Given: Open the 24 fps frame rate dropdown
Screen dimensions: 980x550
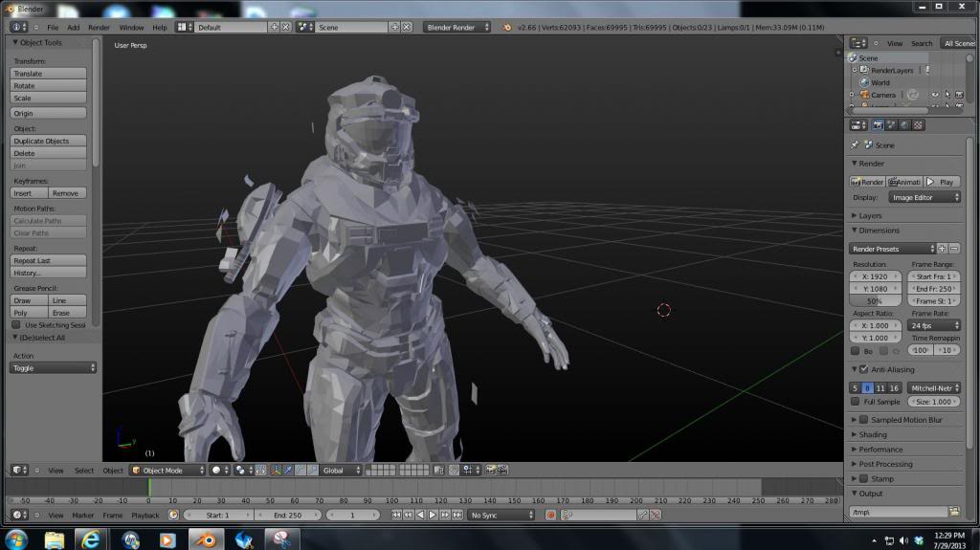Looking at the screenshot, I should point(934,325).
